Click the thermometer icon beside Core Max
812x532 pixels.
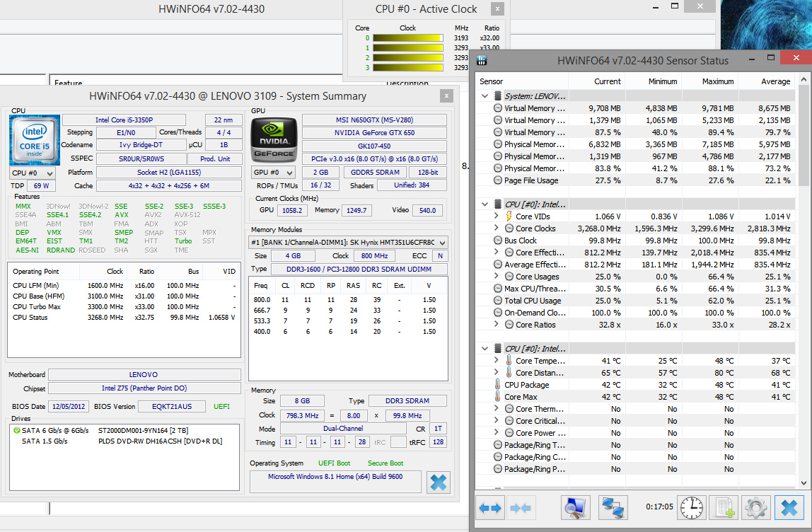[498, 397]
